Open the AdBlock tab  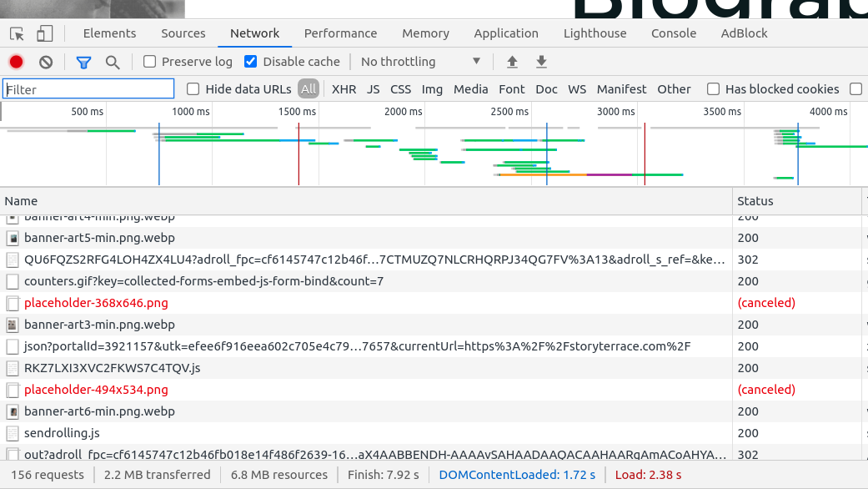pyautogui.click(x=744, y=33)
